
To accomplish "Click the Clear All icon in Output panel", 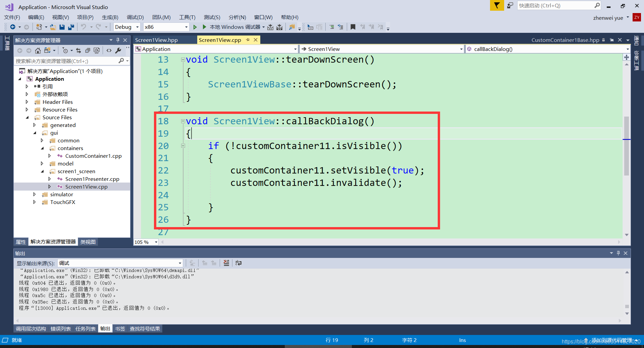I will (226, 263).
